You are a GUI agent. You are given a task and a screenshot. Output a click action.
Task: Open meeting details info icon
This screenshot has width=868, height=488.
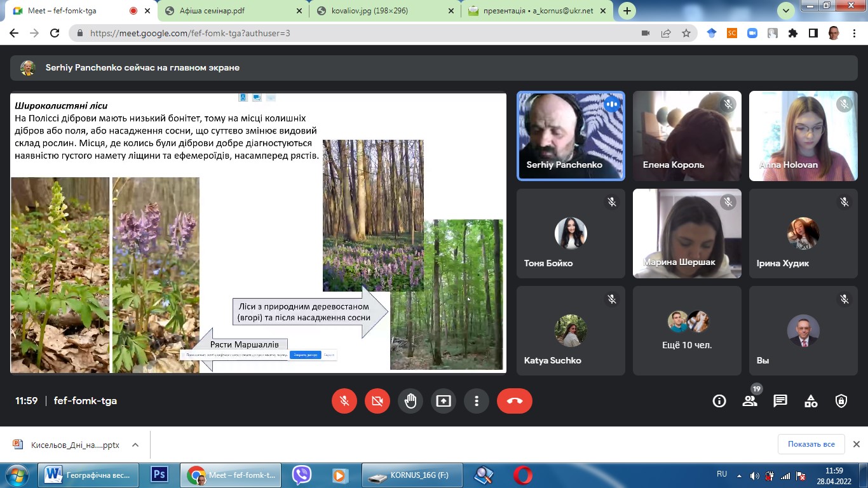pos(719,401)
